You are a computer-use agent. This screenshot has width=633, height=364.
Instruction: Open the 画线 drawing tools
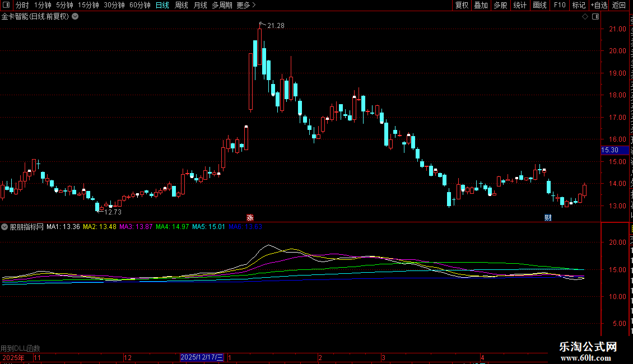click(539, 5)
